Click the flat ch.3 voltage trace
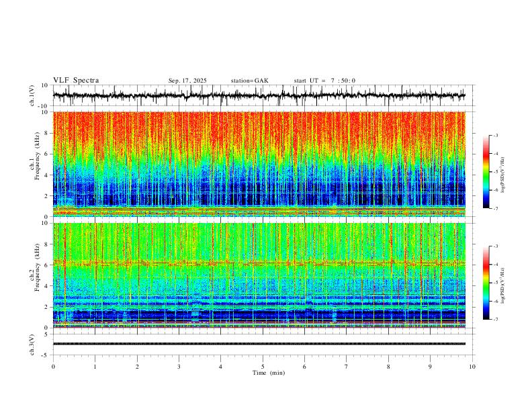 [x=259, y=344]
